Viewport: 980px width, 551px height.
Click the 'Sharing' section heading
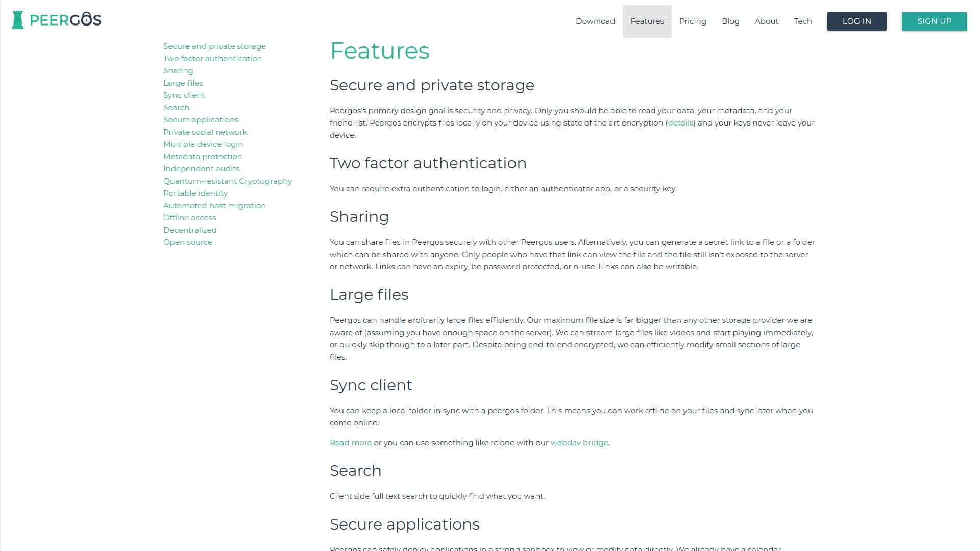point(359,217)
